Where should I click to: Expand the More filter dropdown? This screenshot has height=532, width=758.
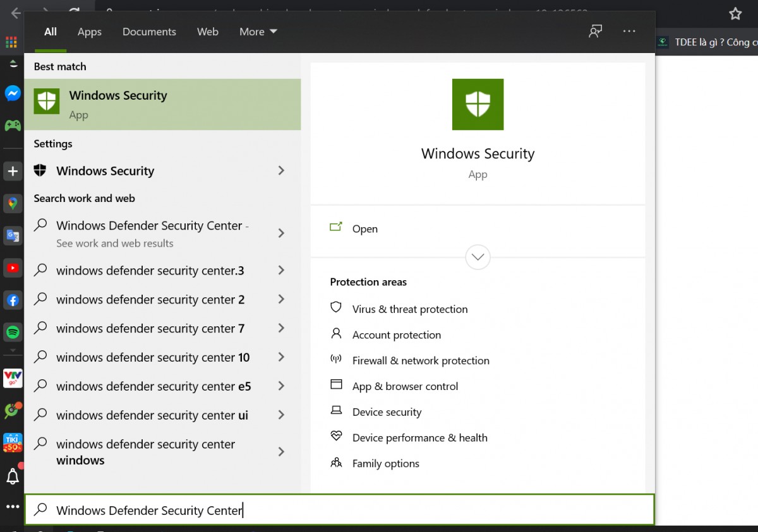point(258,32)
